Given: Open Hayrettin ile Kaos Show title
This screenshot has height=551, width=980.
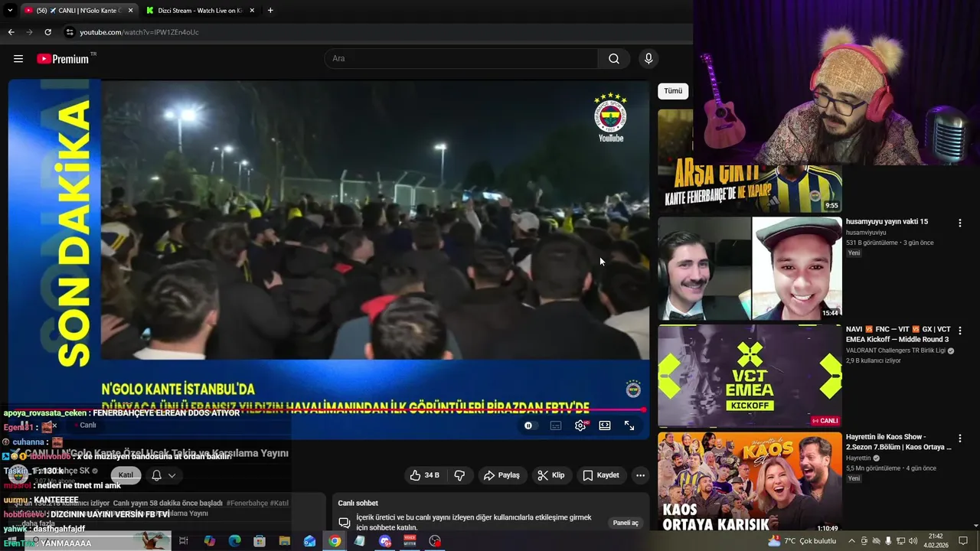Looking at the screenshot, I should tap(898, 442).
